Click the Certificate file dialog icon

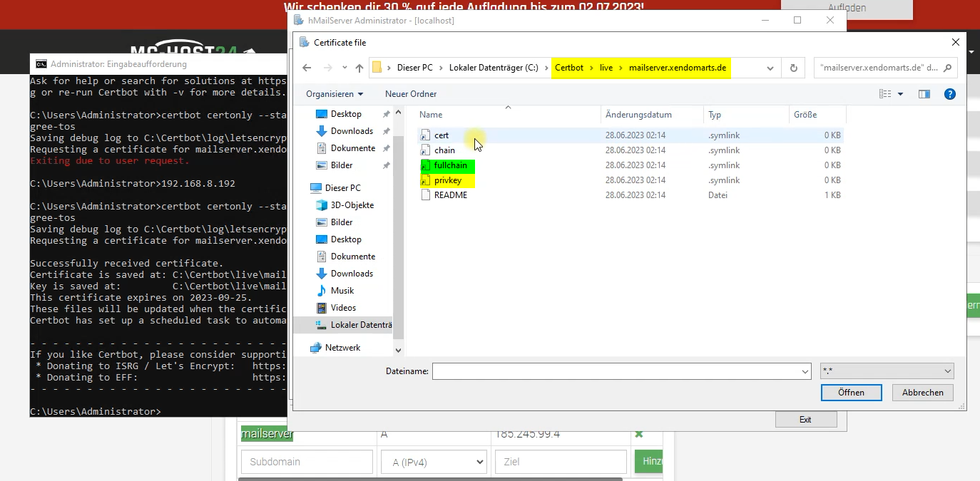pyautogui.click(x=305, y=42)
